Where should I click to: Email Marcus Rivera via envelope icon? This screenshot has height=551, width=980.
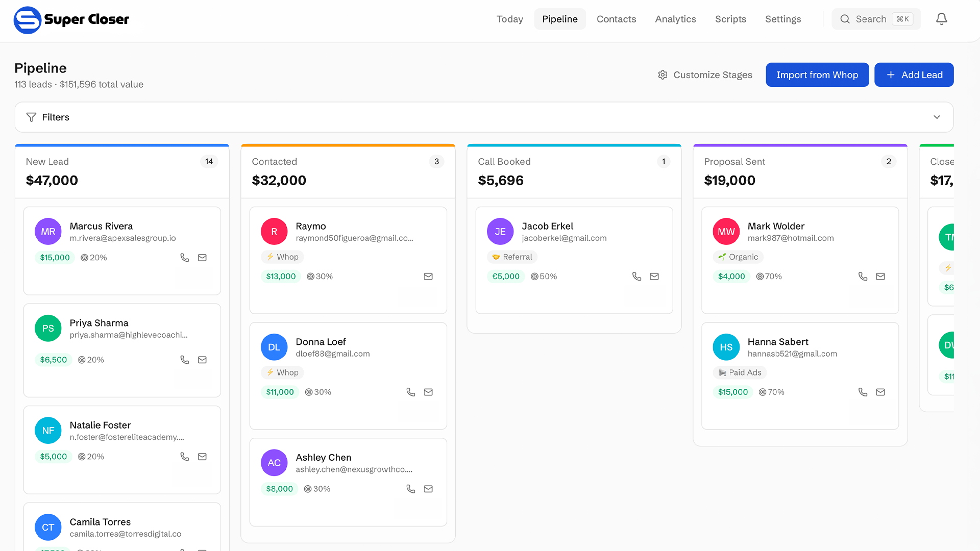(x=202, y=258)
